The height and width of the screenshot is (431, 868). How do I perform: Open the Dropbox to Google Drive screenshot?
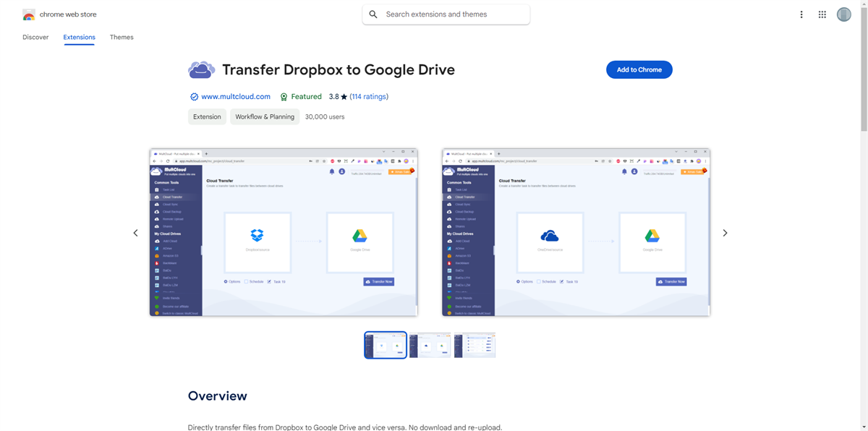pyautogui.click(x=284, y=232)
